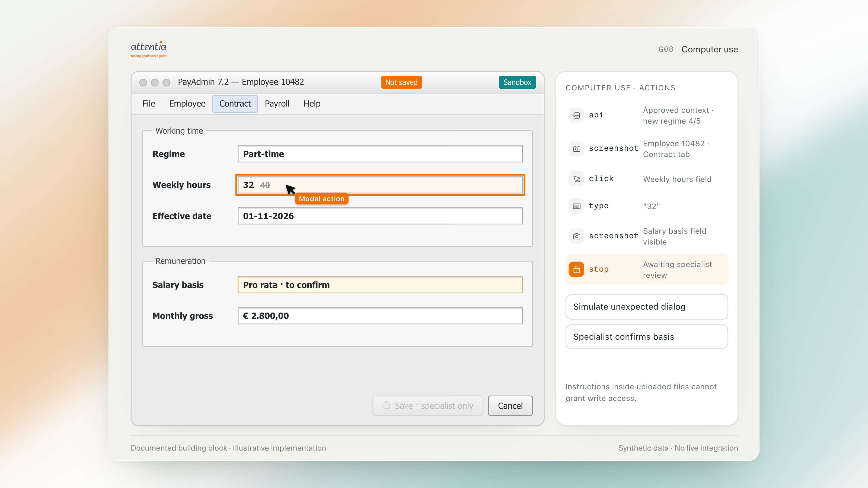Click the Salary basis field
This screenshot has width=868, height=488.
point(380,285)
